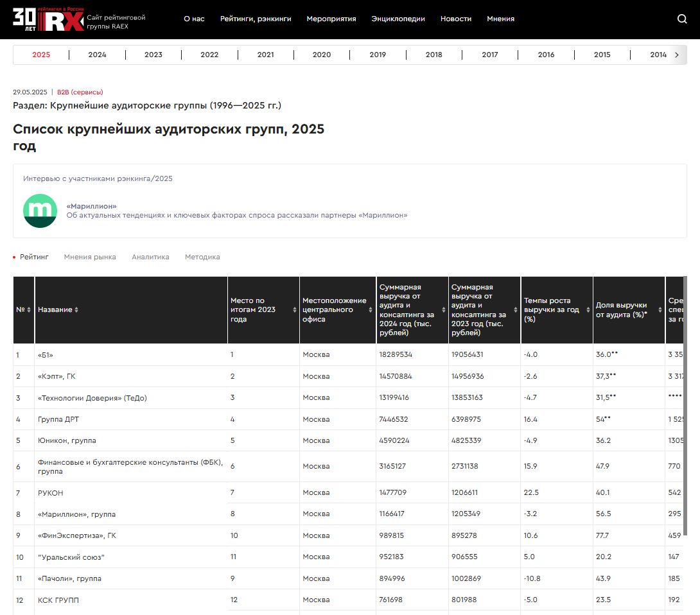The height and width of the screenshot is (615, 700).
Task: Select the 2023 year tab
Action: pyautogui.click(x=153, y=55)
